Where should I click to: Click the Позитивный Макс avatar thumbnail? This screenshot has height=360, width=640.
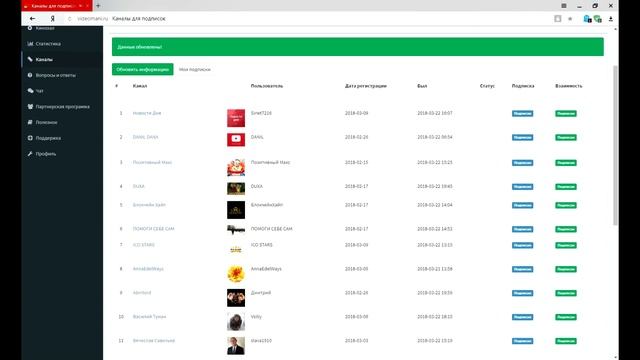tap(236, 167)
